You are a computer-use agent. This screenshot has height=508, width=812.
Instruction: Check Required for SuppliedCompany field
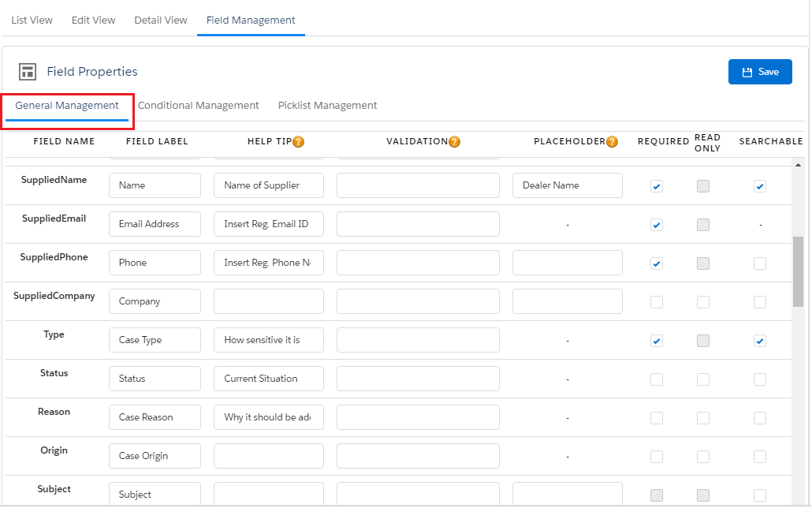click(x=657, y=302)
